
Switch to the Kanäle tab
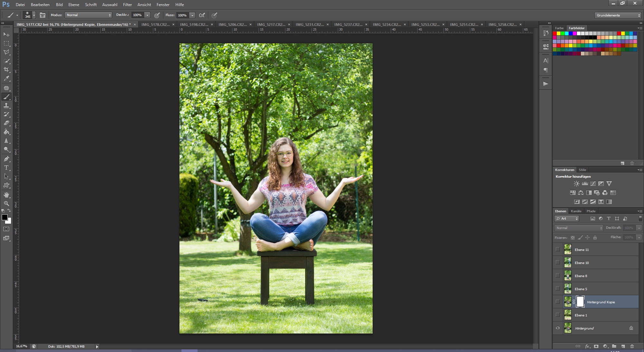576,211
